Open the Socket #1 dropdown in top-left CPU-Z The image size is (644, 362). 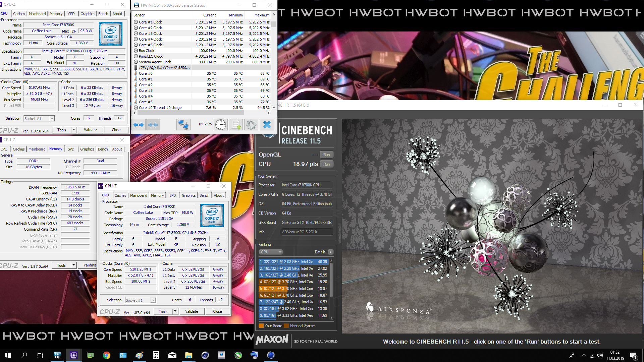52,119
